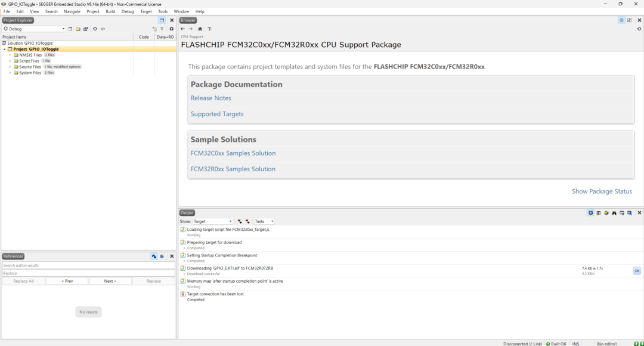
Task: Expand the Source Files folder
Action: [10, 67]
